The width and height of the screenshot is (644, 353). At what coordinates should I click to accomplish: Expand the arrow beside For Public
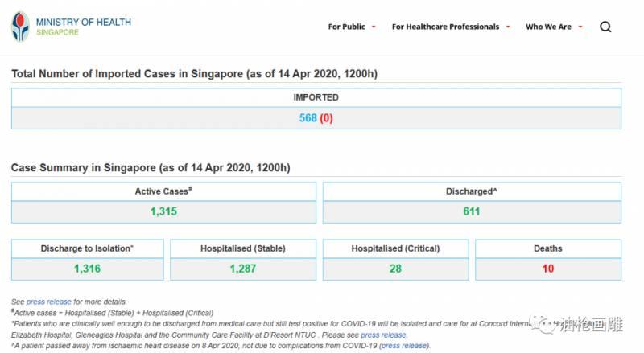coord(374,27)
